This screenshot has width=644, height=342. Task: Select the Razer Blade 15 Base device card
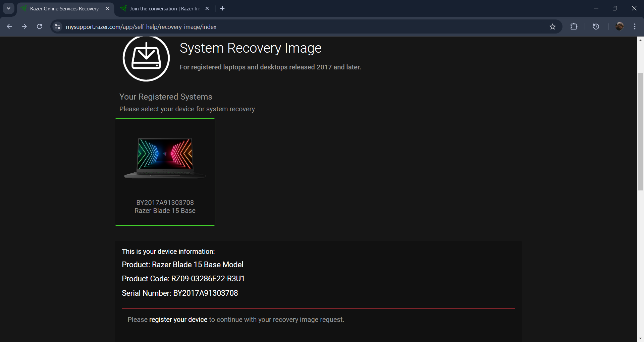pos(165,172)
